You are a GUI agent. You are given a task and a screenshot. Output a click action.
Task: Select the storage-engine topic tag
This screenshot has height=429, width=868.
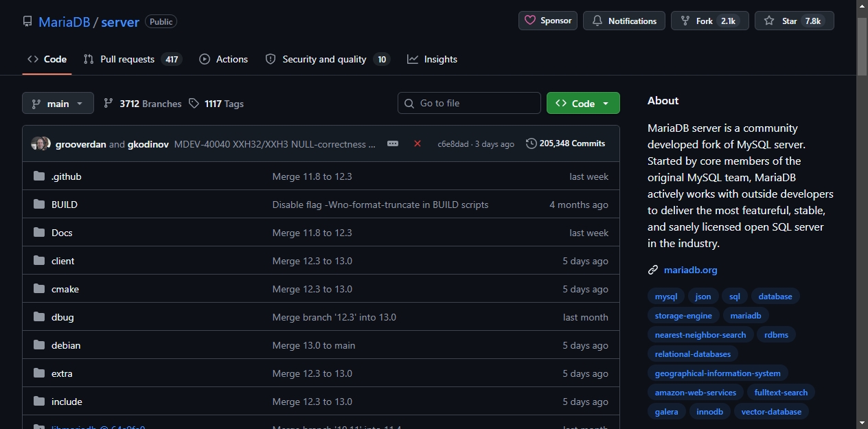pyautogui.click(x=683, y=316)
